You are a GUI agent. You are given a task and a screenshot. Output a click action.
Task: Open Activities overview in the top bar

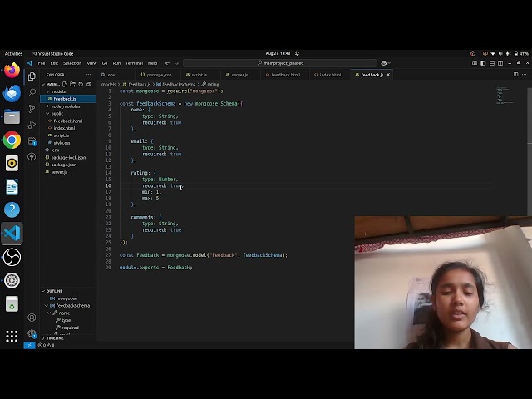coord(13,53)
